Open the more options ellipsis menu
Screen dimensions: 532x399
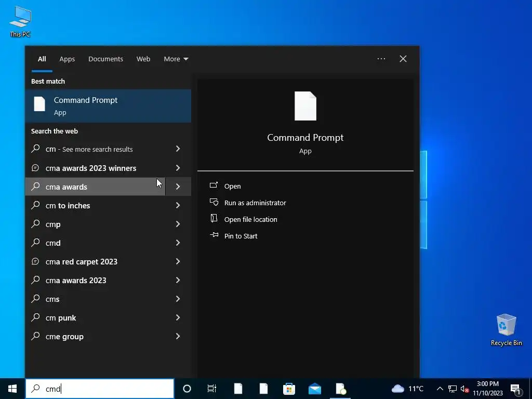tap(381, 59)
